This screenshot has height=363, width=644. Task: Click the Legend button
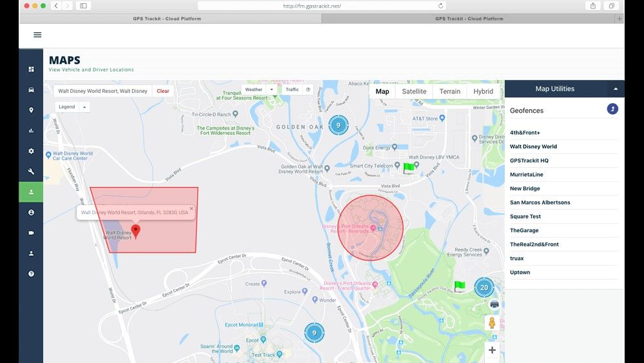point(67,107)
